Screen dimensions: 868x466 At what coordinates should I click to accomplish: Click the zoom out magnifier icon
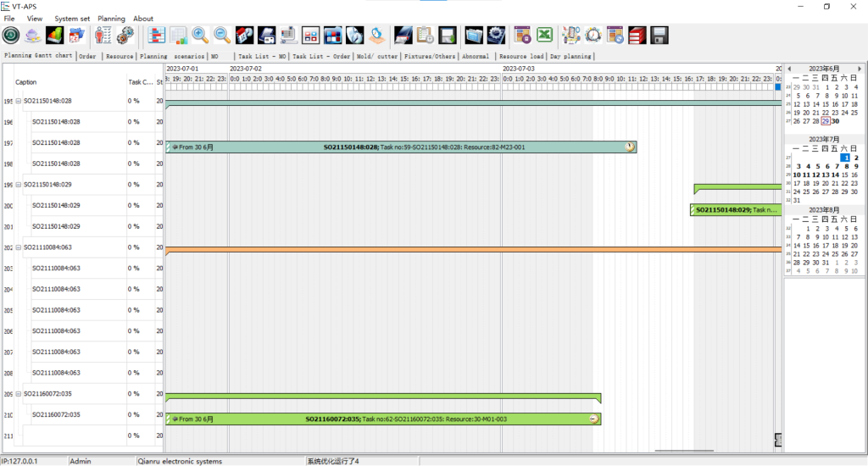click(x=222, y=35)
